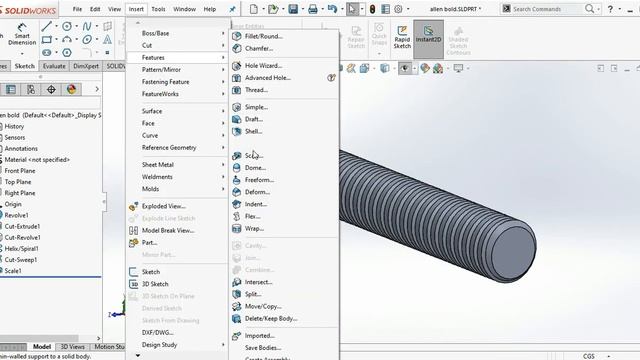Open the Split feature
The width and height of the screenshot is (640, 360).
click(x=253, y=294)
